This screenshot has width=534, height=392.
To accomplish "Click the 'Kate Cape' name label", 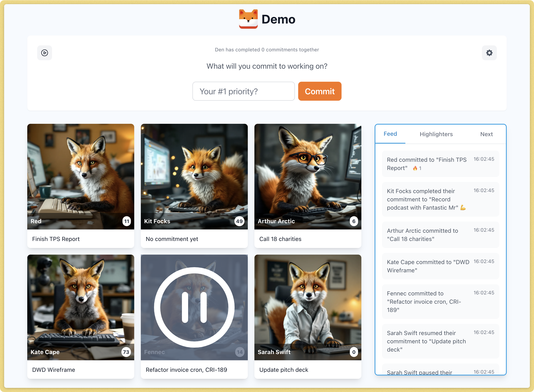I will tap(45, 352).
